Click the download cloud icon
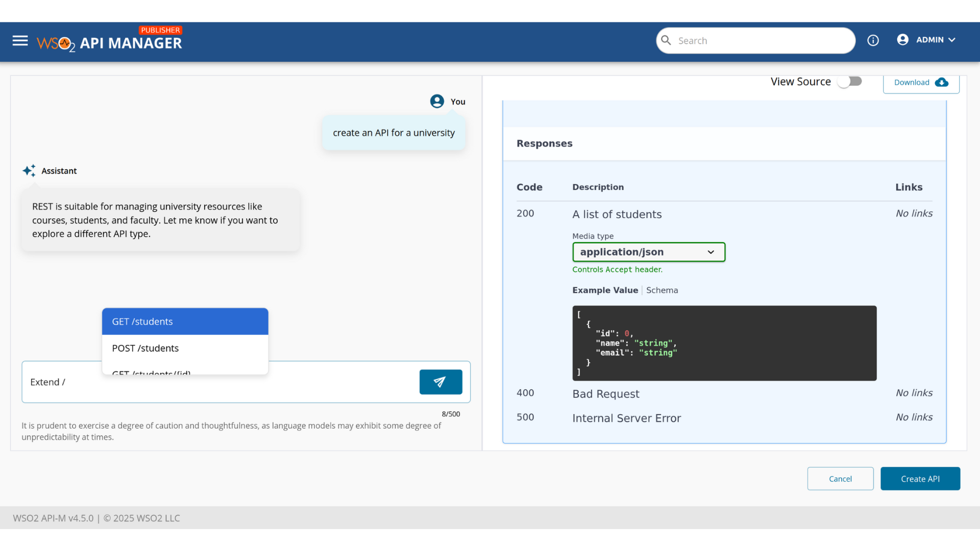980x551 pixels. coord(942,83)
